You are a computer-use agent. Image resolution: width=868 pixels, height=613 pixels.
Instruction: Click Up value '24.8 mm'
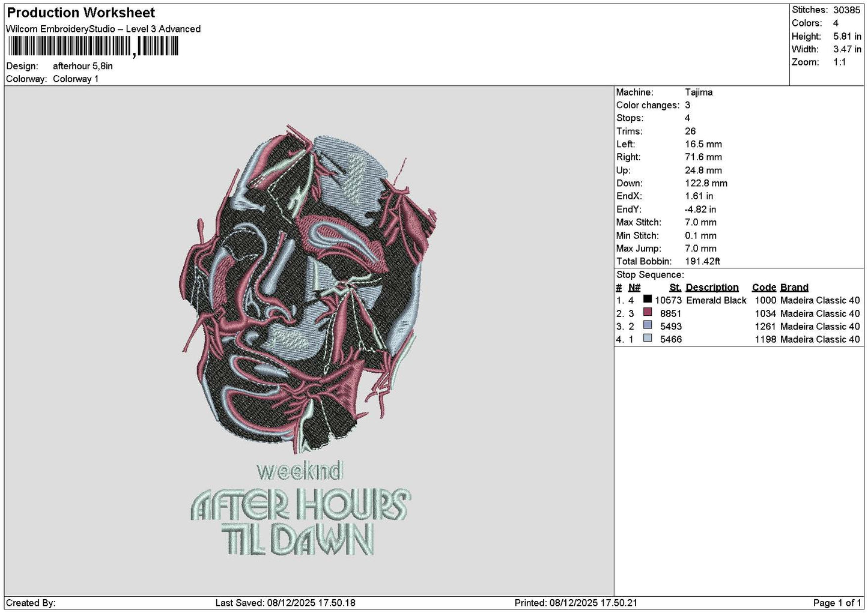pyautogui.click(x=703, y=171)
